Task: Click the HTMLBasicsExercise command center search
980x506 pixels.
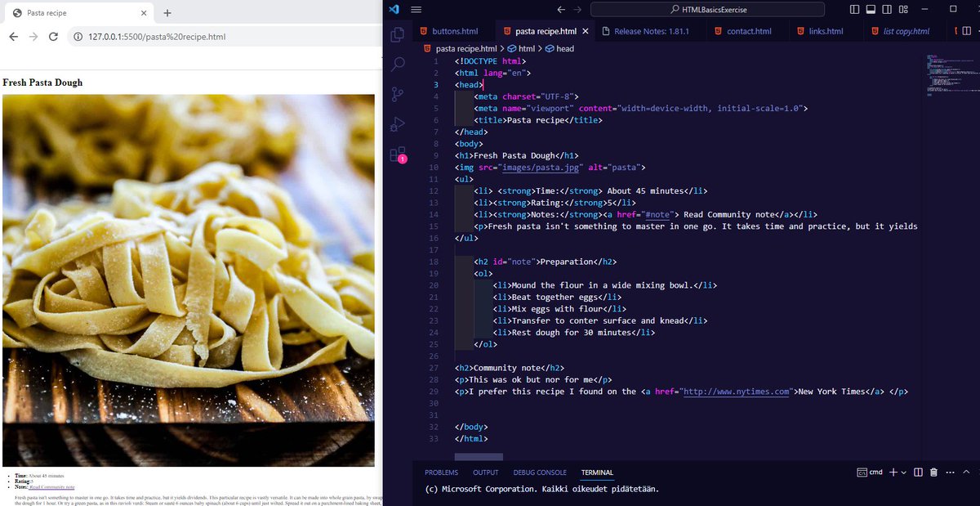Action: 707,10
